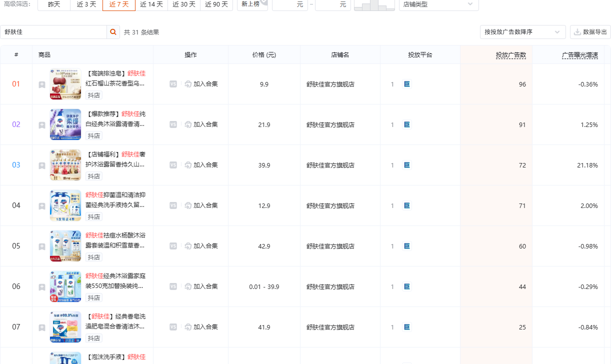Click the maximum price input field
This screenshot has width=611, height=364.
(333, 4)
